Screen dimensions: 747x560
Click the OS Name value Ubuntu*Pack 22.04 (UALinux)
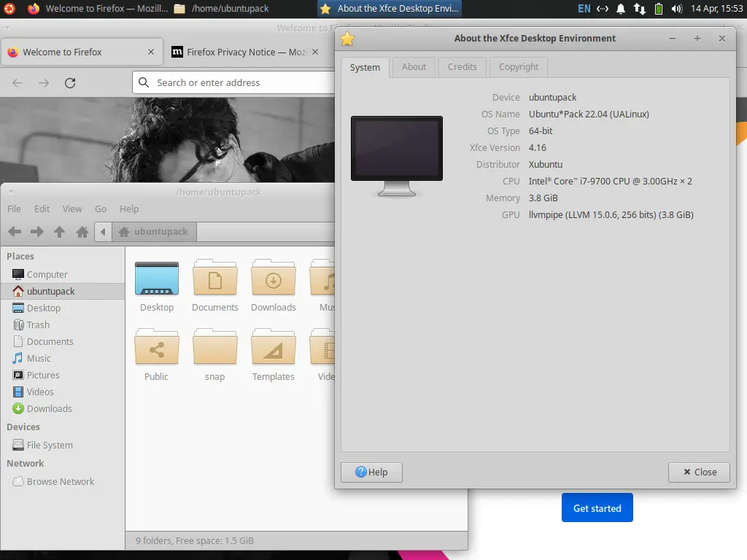589,114
